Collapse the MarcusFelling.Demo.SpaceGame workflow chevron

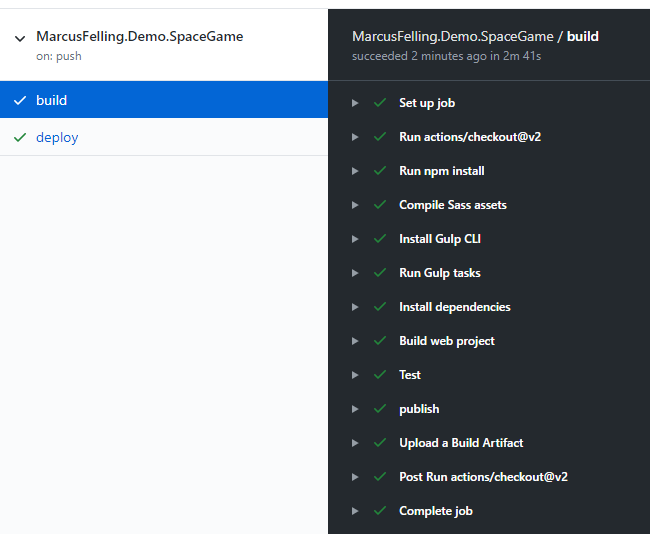(20, 38)
